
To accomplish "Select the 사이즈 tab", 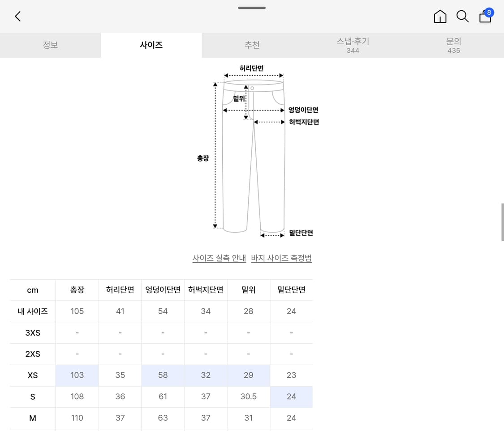I will pos(151,45).
